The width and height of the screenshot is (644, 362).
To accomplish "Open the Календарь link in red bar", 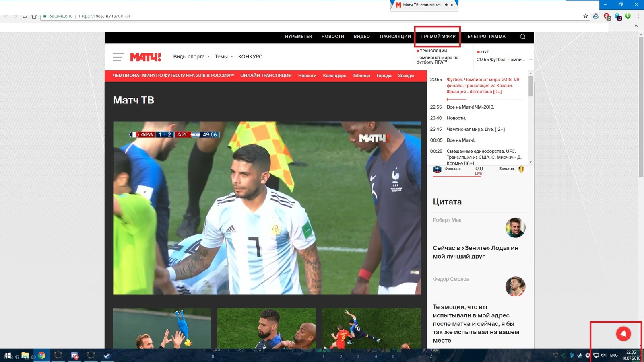I will tap(334, 76).
